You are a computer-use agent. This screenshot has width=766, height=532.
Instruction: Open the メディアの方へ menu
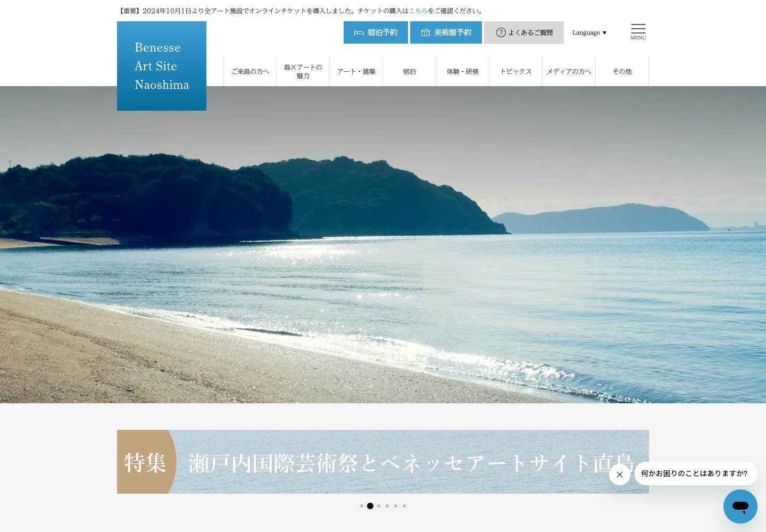coord(569,71)
